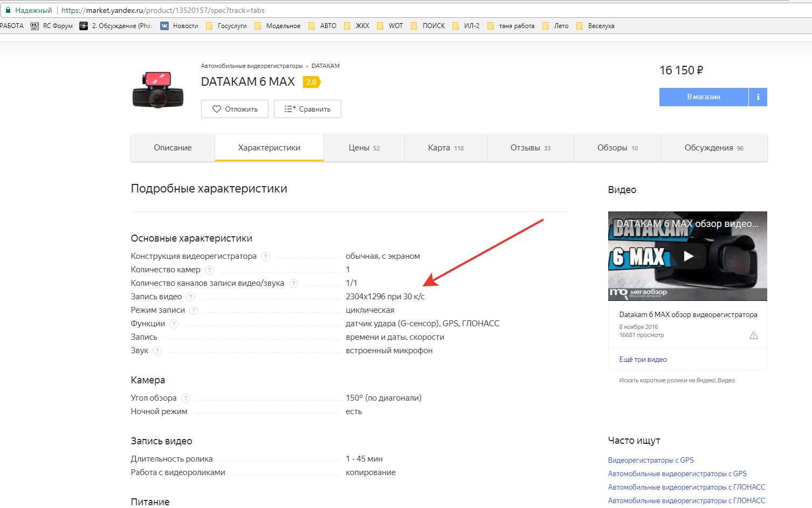
Task: Open the Модельное bookmark folder
Action: point(277,26)
